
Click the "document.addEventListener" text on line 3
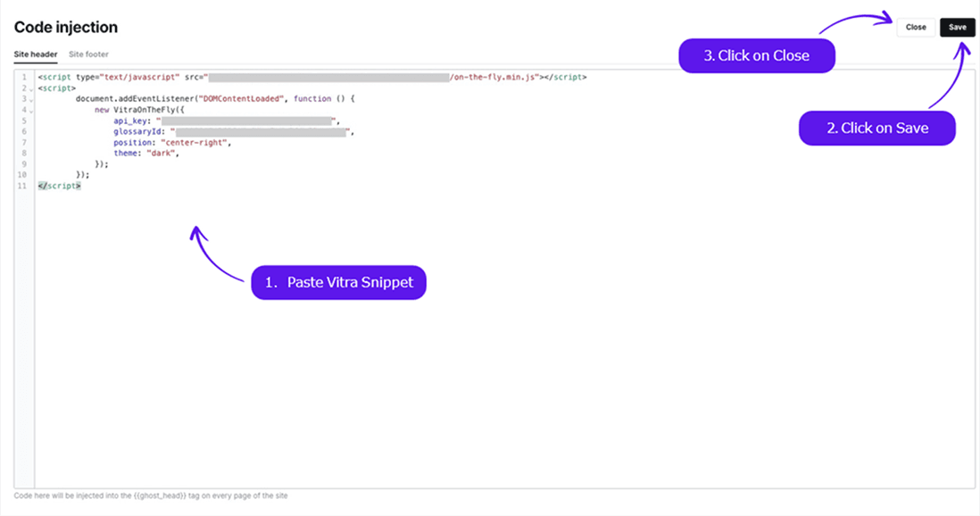135,99
